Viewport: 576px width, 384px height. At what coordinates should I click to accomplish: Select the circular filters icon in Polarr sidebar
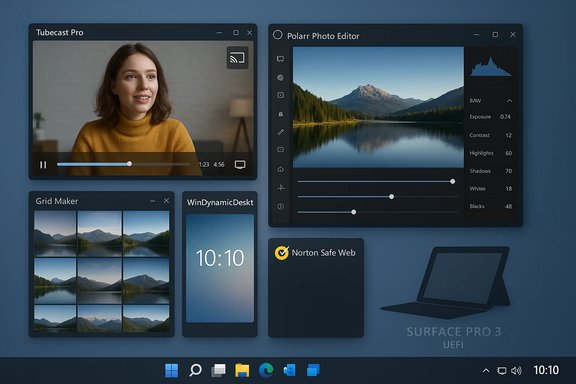tap(280, 77)
